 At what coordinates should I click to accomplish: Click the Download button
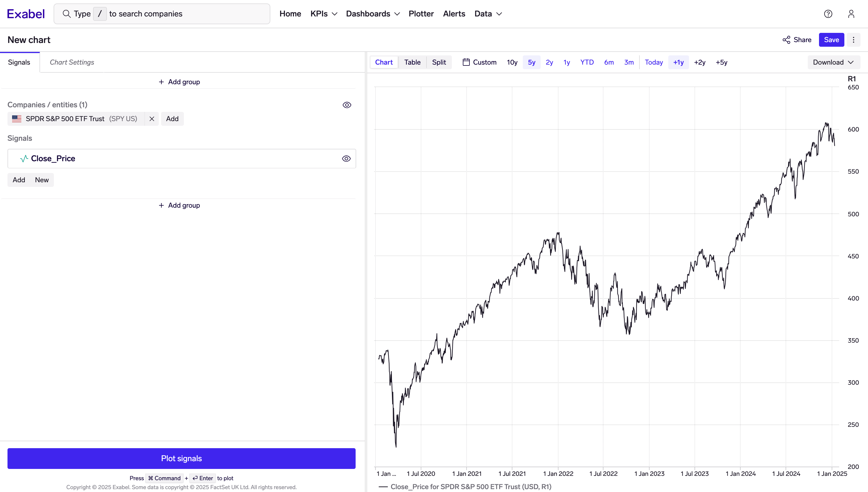click(832, 62)
